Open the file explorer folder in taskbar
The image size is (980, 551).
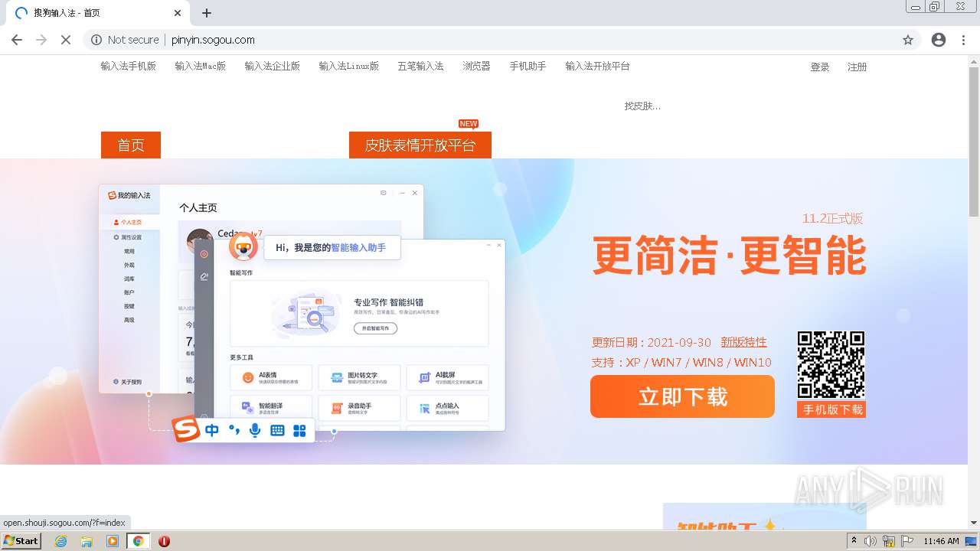pos(87,541)
